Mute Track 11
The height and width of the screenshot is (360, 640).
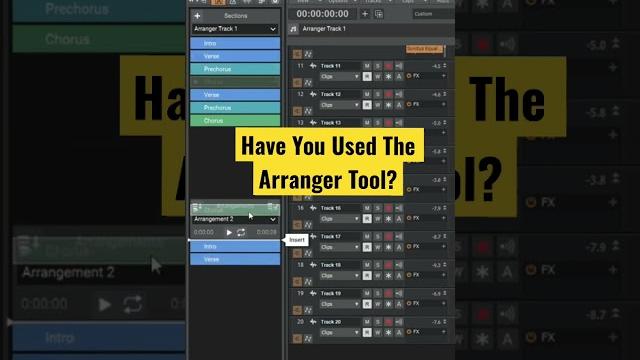(x=367, y=66)
